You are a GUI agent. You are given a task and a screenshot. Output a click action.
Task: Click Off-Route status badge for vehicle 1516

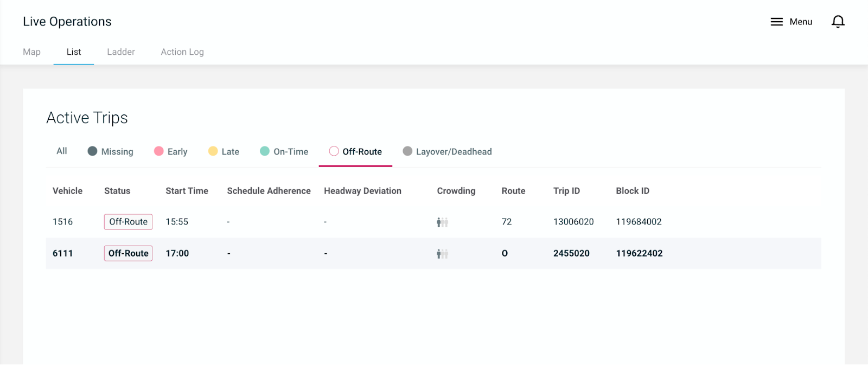click(128, 222)
